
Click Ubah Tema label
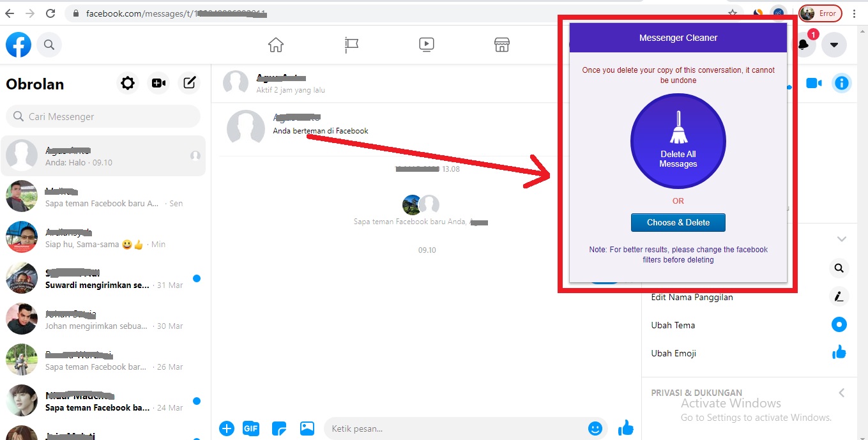pos(673,325)
